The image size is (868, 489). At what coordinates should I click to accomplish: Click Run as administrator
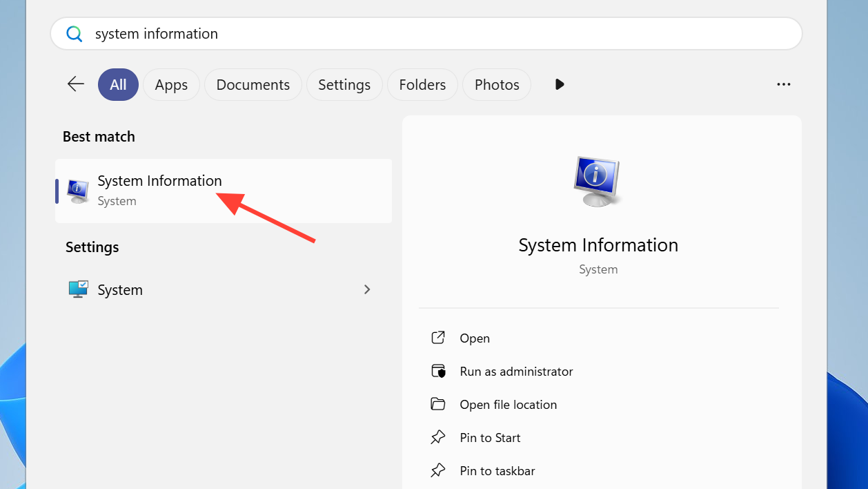[516, 371]
